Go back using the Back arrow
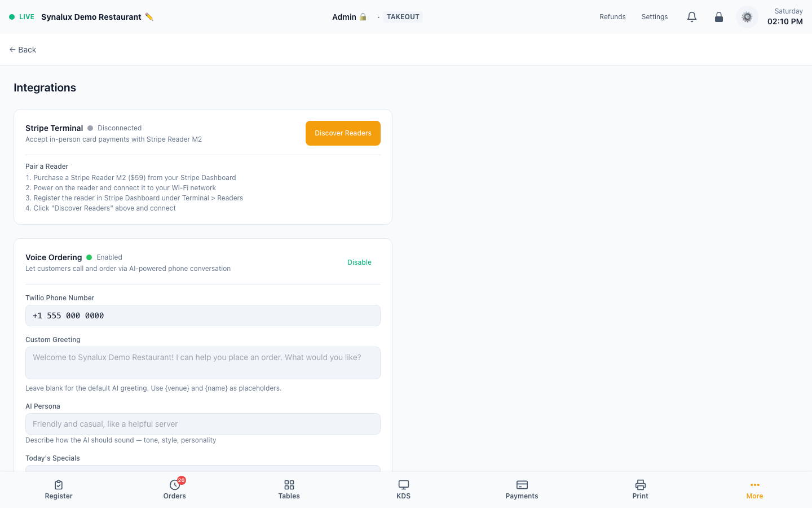 point(23,50)
